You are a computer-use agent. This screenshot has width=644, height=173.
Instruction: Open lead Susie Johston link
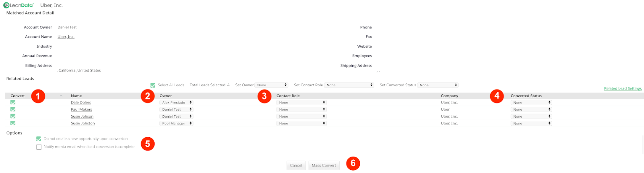coord(83,123)
